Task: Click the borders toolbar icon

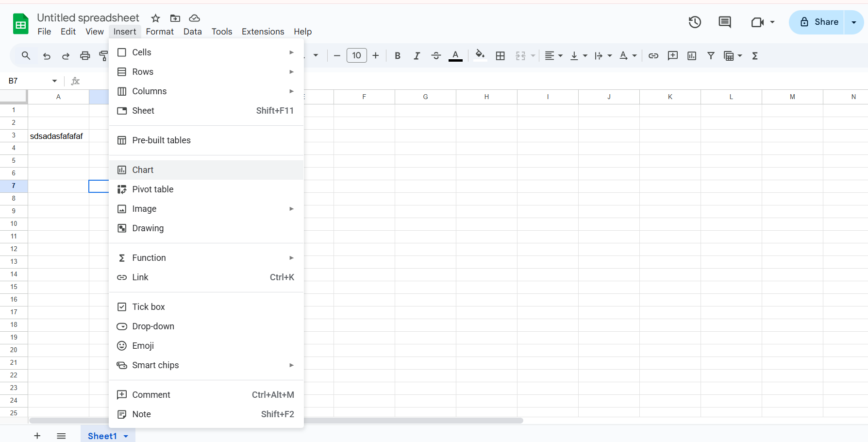Action: click(x=501, y=56)
